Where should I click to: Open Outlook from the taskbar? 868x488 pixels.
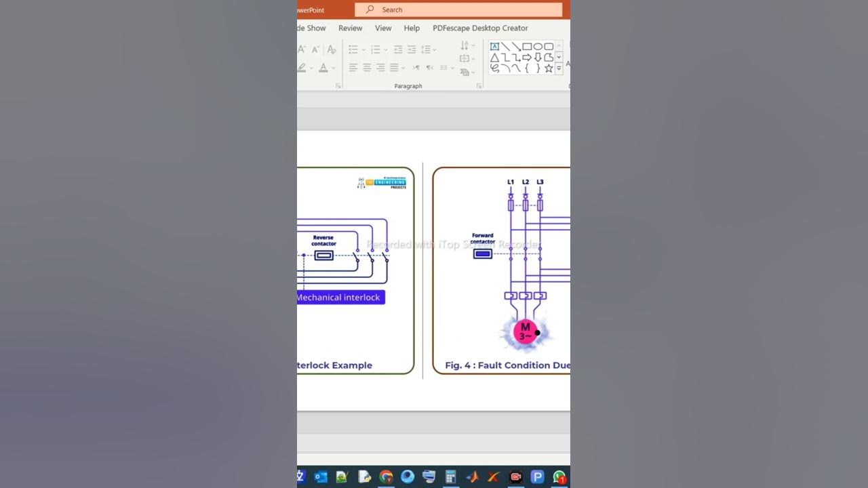(x=321, y=477)
